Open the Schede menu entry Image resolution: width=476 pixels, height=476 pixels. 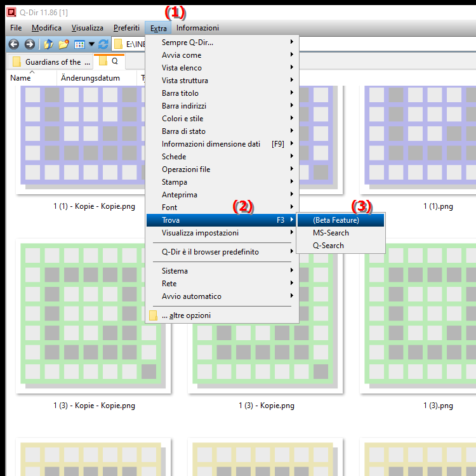[x=222, y=157]
